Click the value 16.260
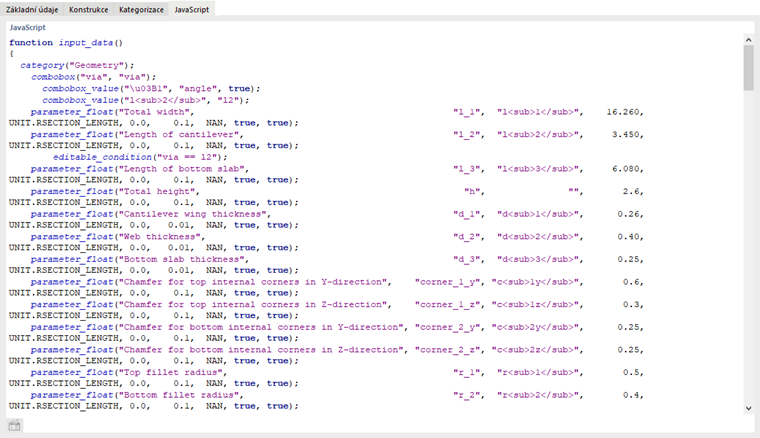Image resolution: width=760 pixels, height=438 pixels. tap(623, 111)
